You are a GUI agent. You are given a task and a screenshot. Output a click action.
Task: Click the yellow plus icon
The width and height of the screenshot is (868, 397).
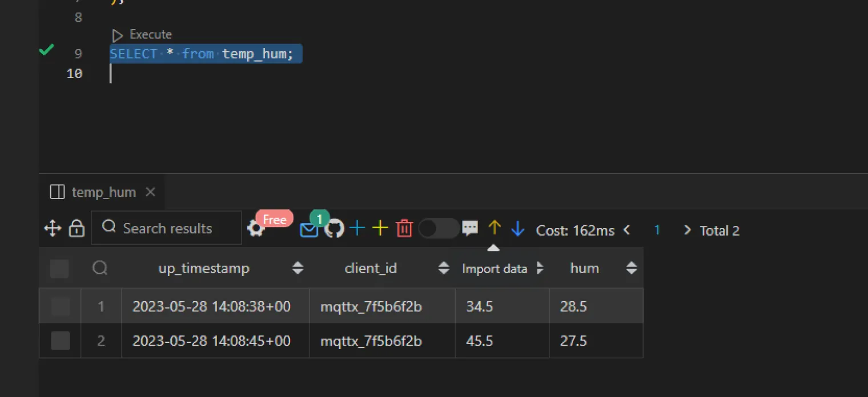pyautogui.click(x=380, y=229)
